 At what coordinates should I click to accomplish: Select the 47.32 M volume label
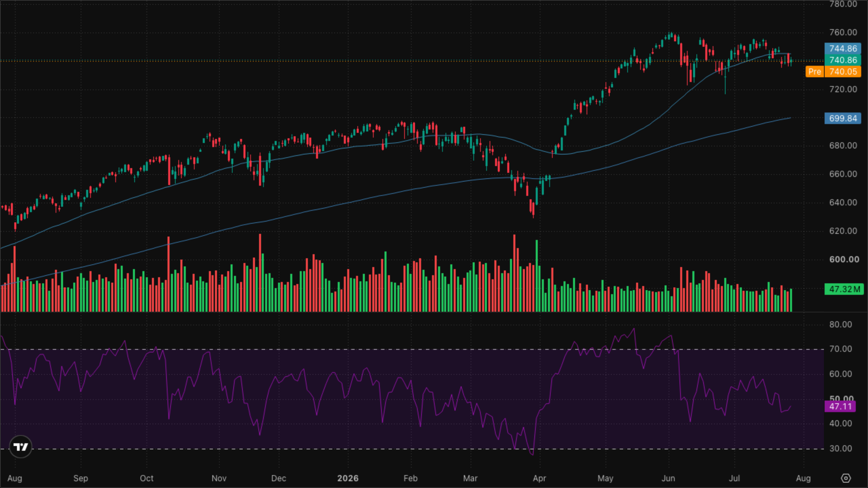click(x=844, y=289)
